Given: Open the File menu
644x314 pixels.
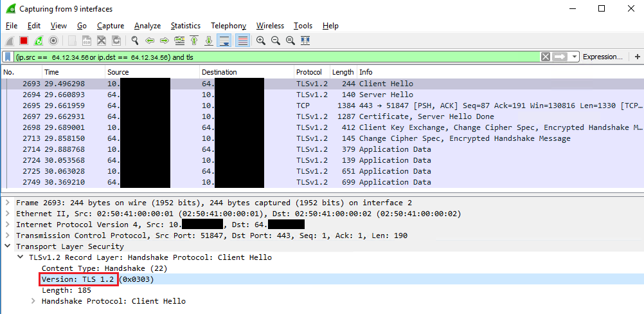Looking at the screenshot, I should 12,26.
